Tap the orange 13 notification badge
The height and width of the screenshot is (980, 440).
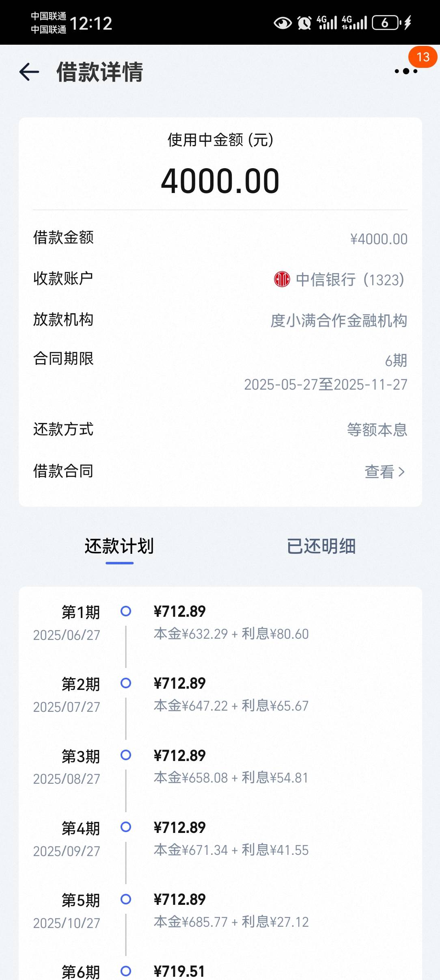pos(423,57)
